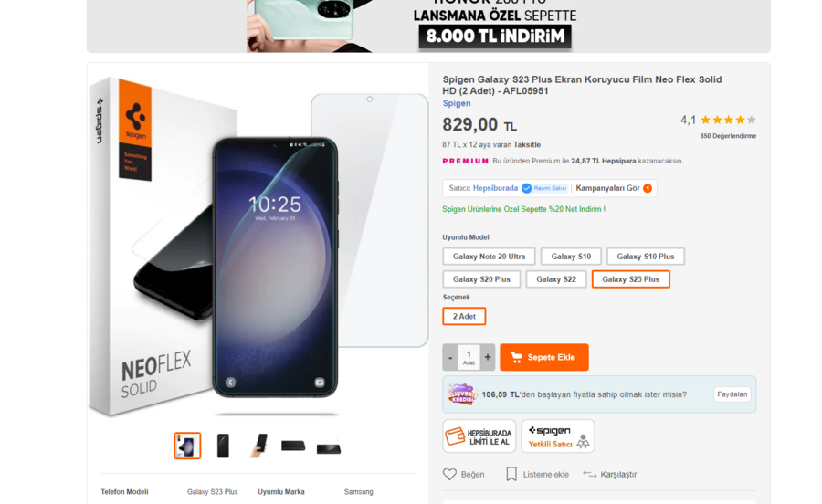
Task: Click the star rating icons
Action: tap(728, 120)
